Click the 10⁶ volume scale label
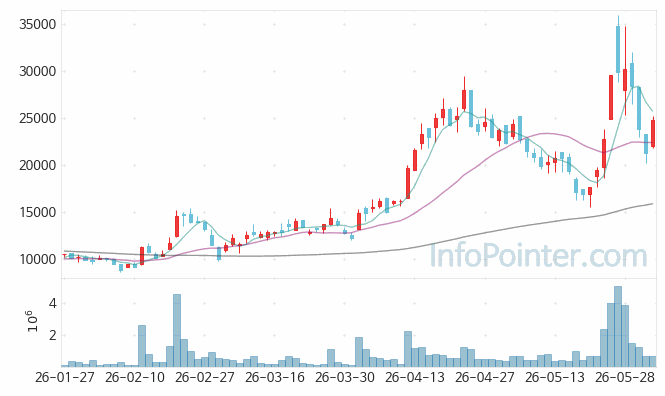The width and height of the screenshot is (665, 396). (32, 321)
